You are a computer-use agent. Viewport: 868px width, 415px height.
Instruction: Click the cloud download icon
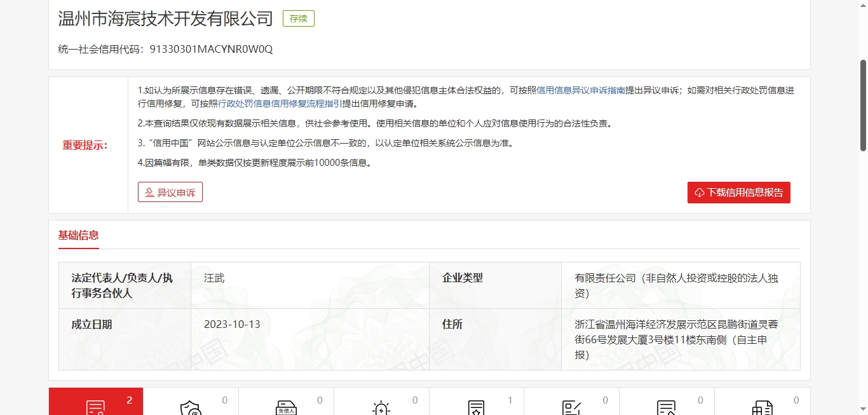(700, 193)
